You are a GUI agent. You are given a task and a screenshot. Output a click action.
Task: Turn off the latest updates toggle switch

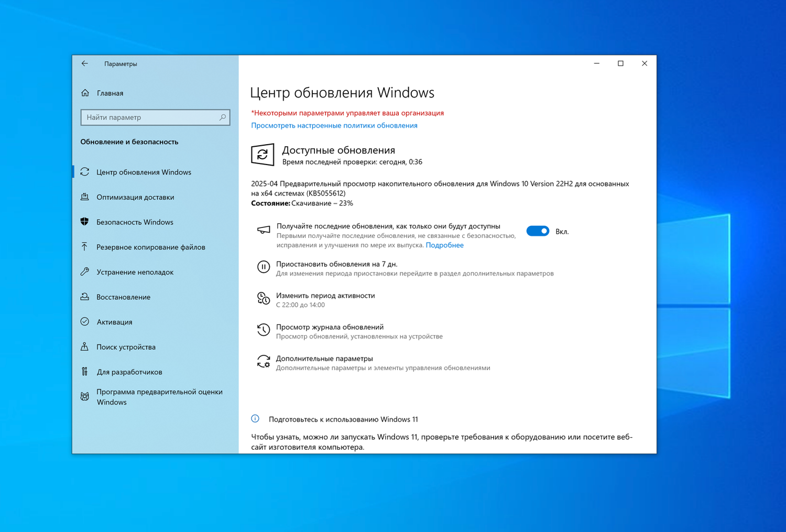click(538, 231)
